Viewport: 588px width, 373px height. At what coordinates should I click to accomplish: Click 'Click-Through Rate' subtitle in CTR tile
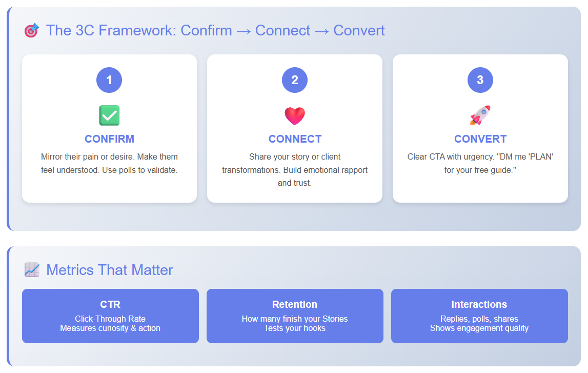point(110,319)
